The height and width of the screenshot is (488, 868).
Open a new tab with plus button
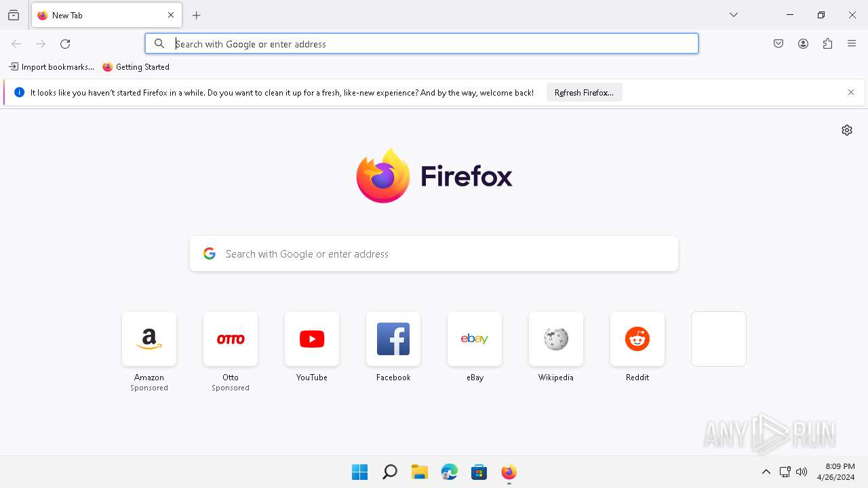tap(197, 15)
